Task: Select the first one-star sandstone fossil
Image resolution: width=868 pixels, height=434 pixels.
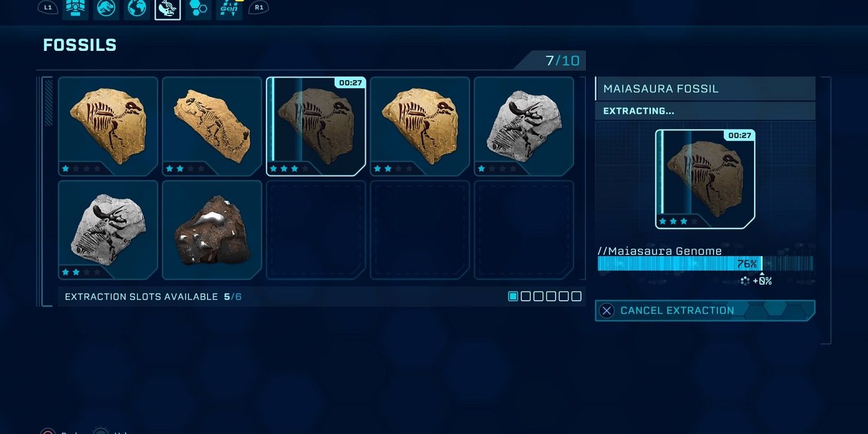Action: point(108,126)
